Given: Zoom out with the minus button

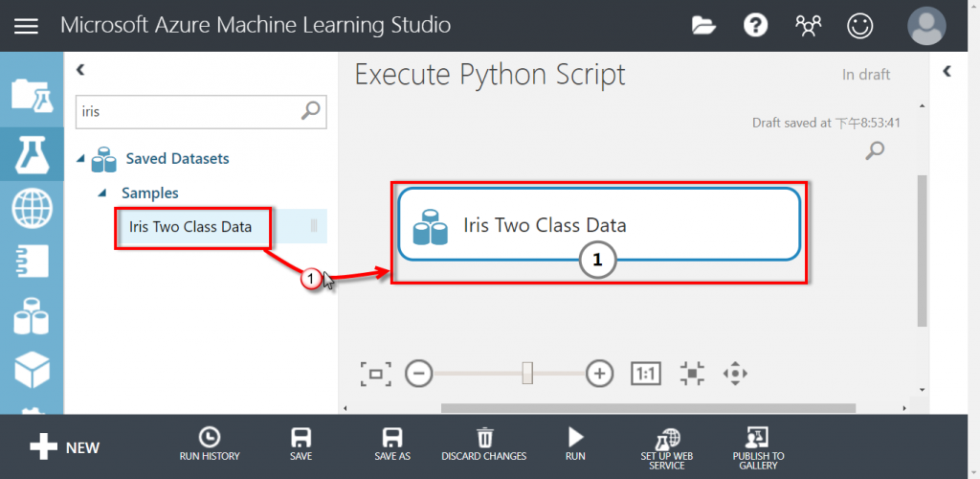Looking at the screenshot, I should [419, 374].
